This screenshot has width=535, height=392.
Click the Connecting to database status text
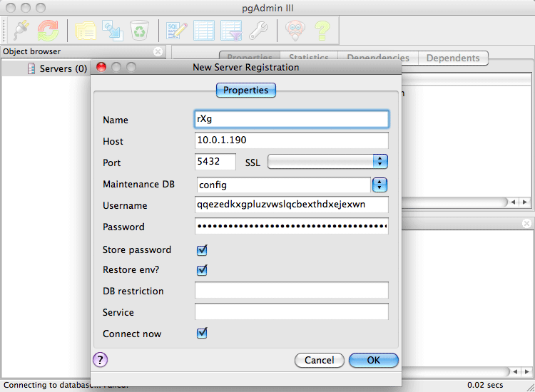coord(47,385)
